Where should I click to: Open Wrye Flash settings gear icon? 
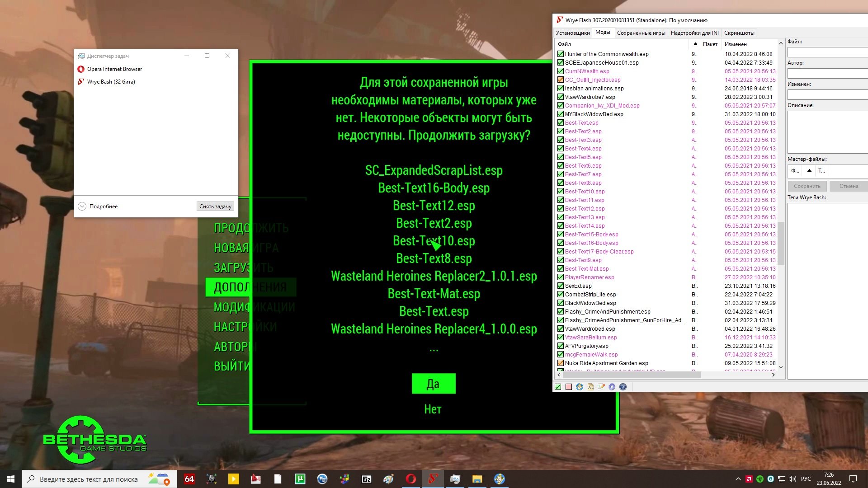pyautogui.click(x=612, y=387)
